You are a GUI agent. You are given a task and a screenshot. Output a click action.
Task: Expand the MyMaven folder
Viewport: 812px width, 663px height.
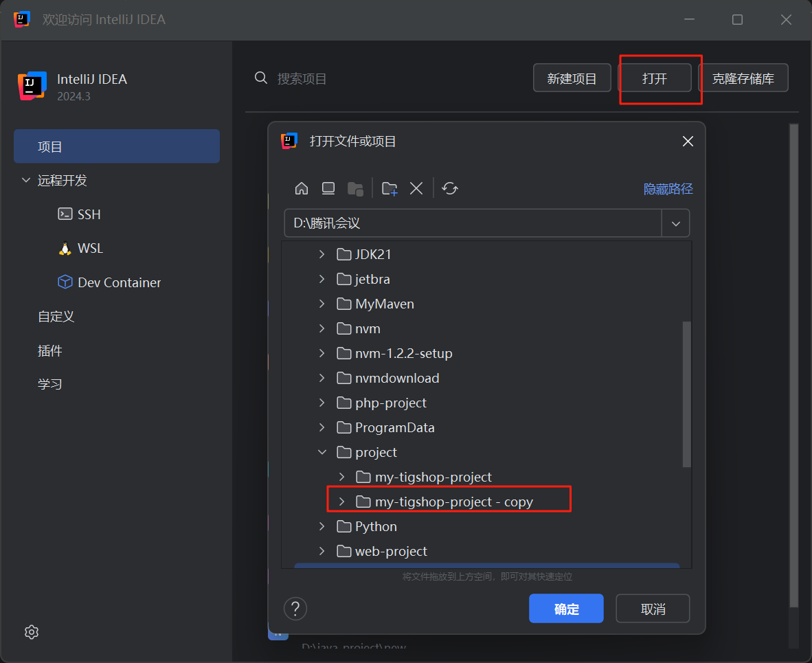coord(322,304)
